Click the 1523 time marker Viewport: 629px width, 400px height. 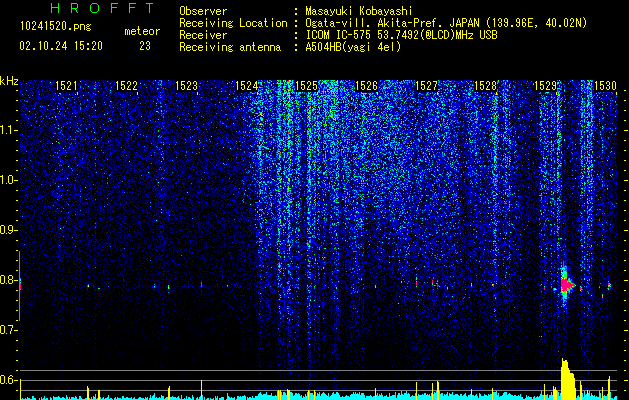(x=187, y=85)
